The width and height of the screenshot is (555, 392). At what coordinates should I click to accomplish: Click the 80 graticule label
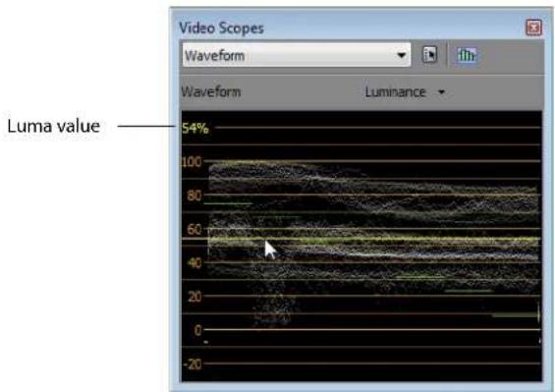194,196
